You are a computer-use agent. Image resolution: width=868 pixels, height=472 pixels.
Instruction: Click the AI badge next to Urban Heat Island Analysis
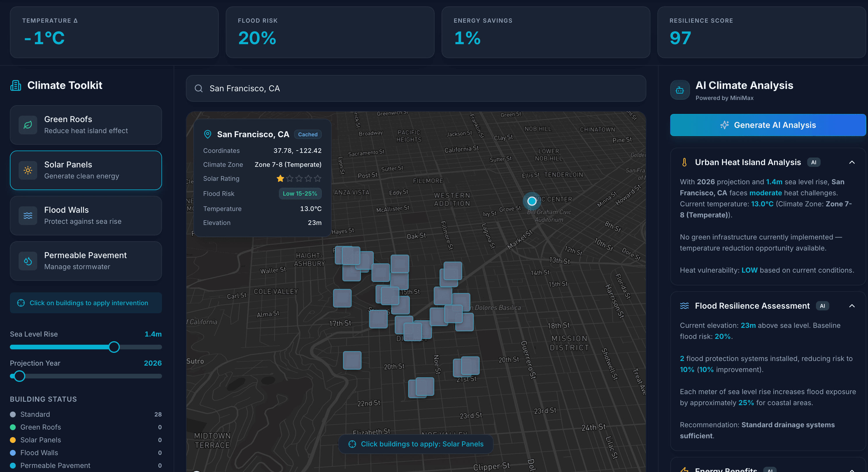click(813, 162)
